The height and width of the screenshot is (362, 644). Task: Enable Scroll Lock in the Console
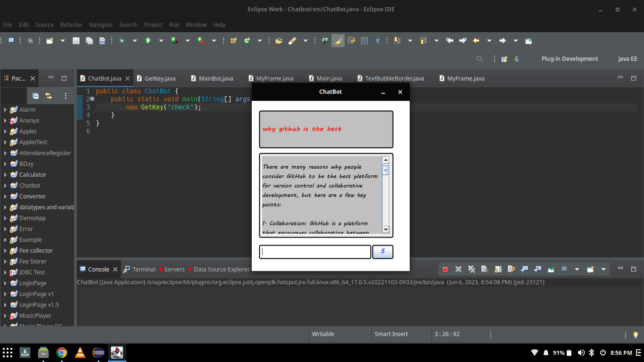tap(498, 269)
